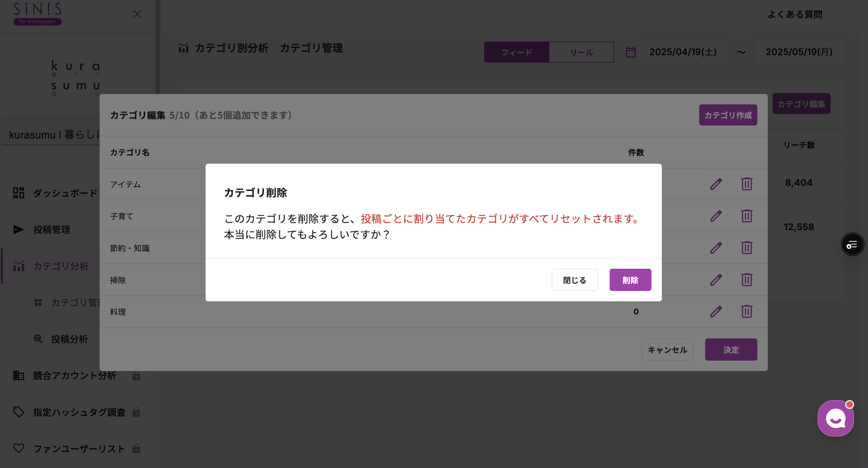Click the lock icon on 競合アカウント分析

[x=136, y=376]
